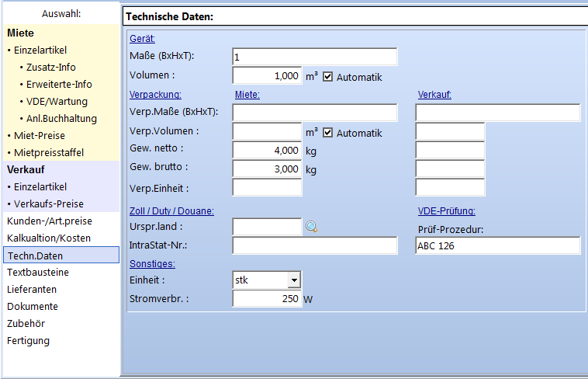Click the Gew. netto field showing 4,000
Viewport: 588px width, 379px height.
pos(267,150)
